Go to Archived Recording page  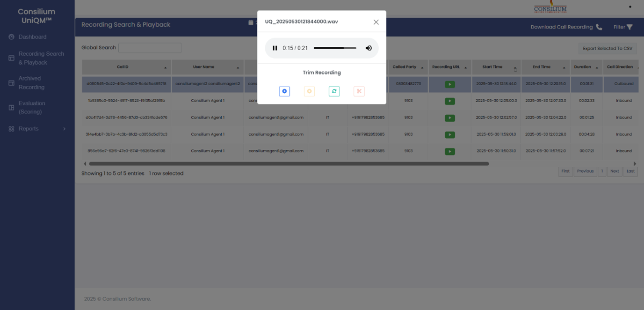pyautogui.click(x=31, y=83)
